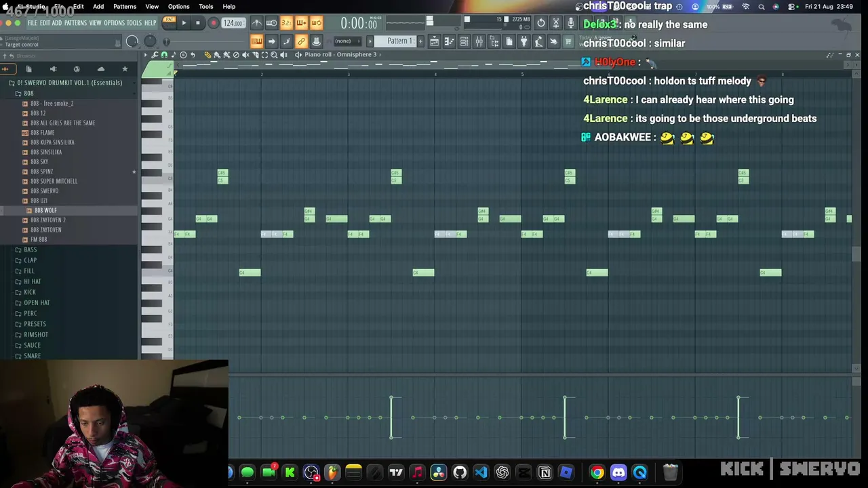The width and height of the screenshot is (868, 488).
Task: Click the microphone recording icon
Action: (x=571, y=23)
